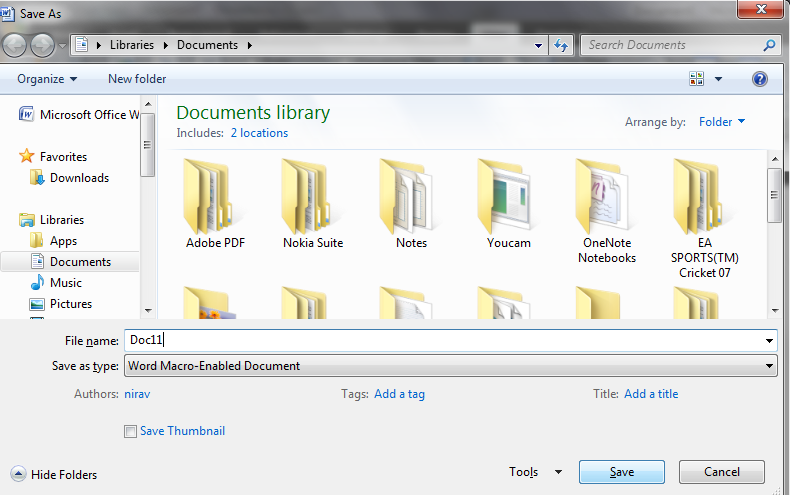Select Microsoft Office Word in navigation pane
The height and width of the screenshot is (495, 790).
click(x=79, y=114)
